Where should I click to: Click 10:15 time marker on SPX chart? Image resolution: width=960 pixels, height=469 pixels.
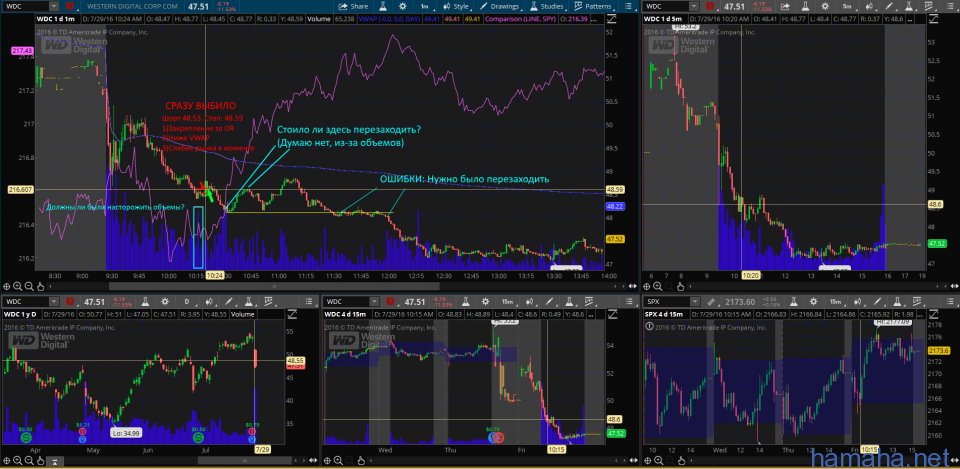[869, 450]
